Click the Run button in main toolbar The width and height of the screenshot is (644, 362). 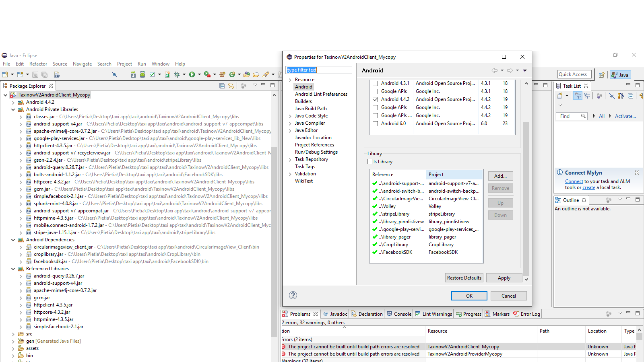tap(192, 74)
